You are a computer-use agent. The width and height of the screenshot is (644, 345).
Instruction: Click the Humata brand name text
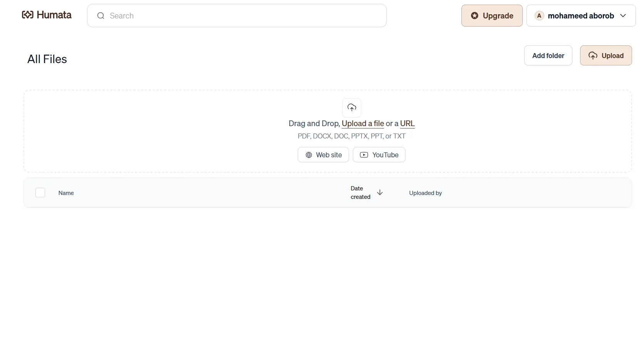coord(54,15)
